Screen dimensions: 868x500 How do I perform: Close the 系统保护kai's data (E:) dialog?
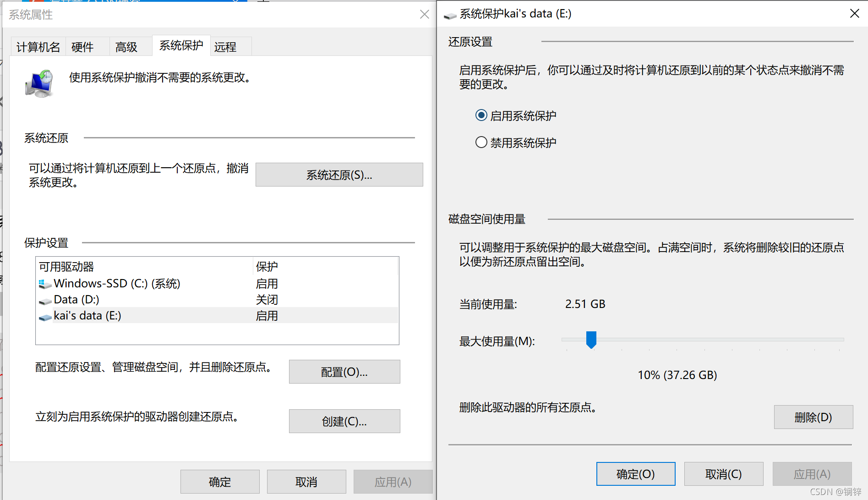click(854, 13)
